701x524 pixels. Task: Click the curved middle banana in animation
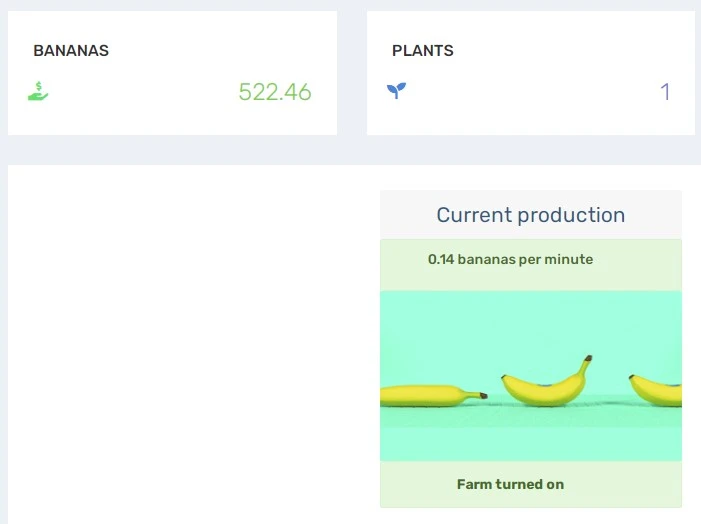tap(546, 382)
